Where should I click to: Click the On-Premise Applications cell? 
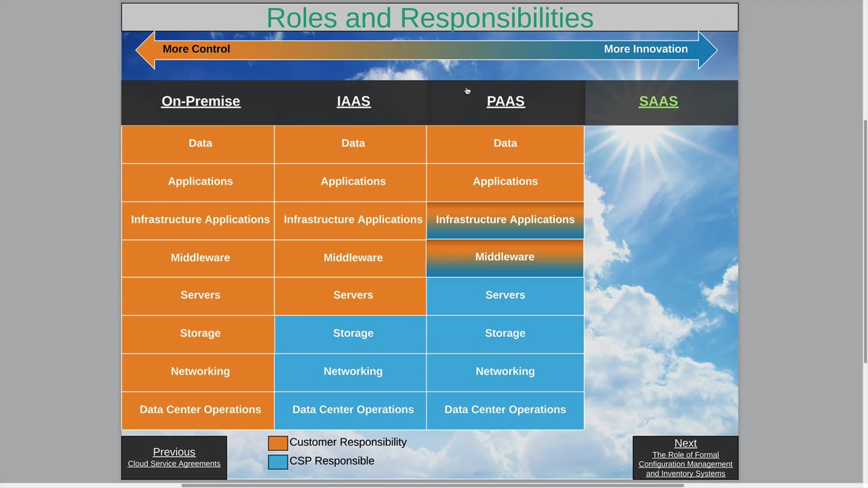[x=198, y=182]
